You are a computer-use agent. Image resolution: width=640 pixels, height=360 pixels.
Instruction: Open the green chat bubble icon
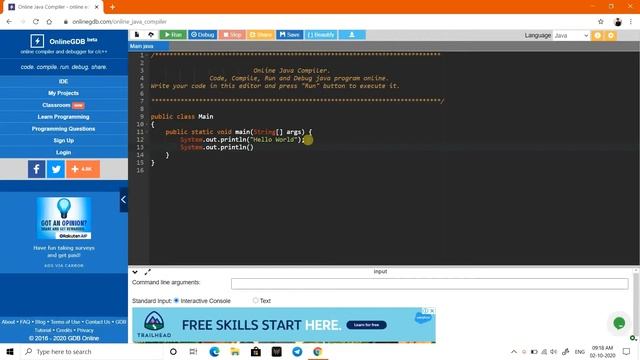click(619, 323)
